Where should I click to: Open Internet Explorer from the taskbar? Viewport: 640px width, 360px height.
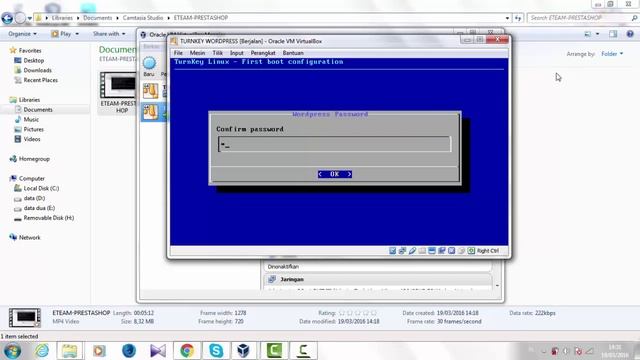click(x=42, y=351)
